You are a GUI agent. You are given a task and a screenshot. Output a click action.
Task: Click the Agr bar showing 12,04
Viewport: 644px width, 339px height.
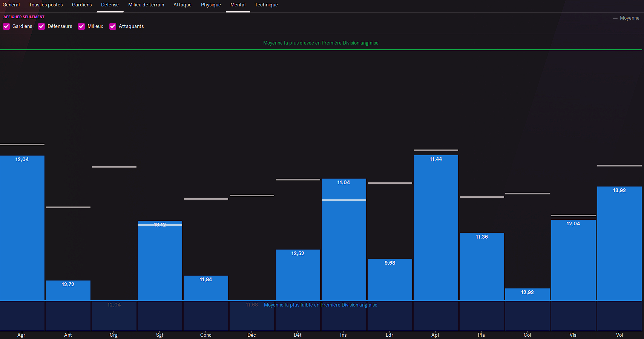tap(22, 227)
